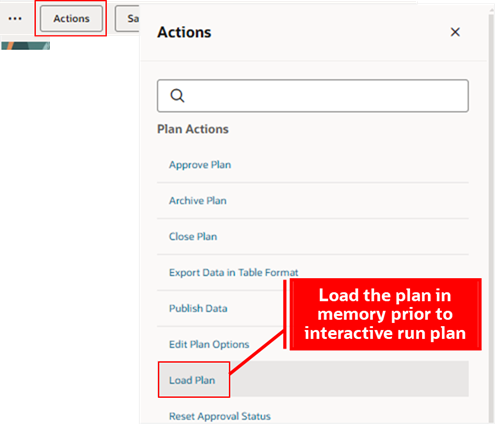This screenshot has height=424, width=495.
Task: Click the partially hidden Sa button
Action: (x=127, y=19)
